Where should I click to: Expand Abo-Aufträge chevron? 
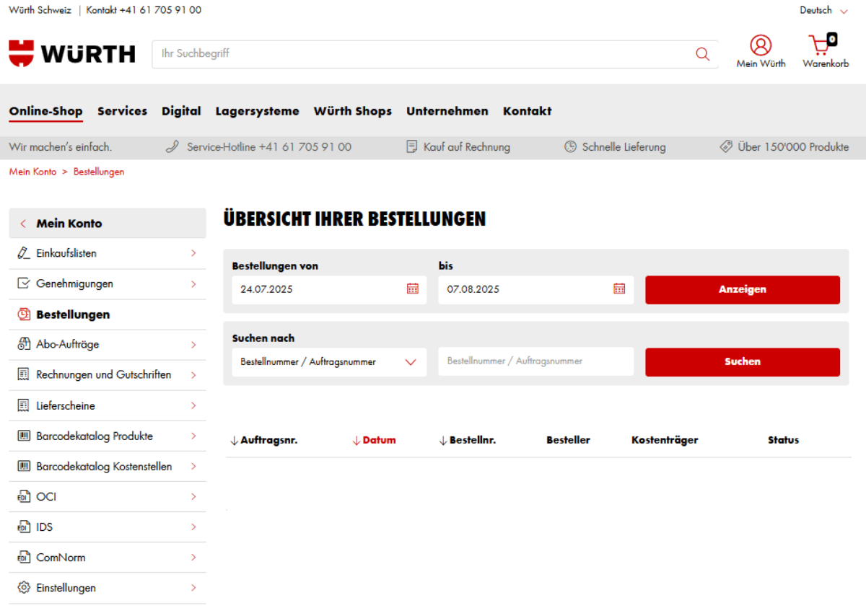[193, 345]
